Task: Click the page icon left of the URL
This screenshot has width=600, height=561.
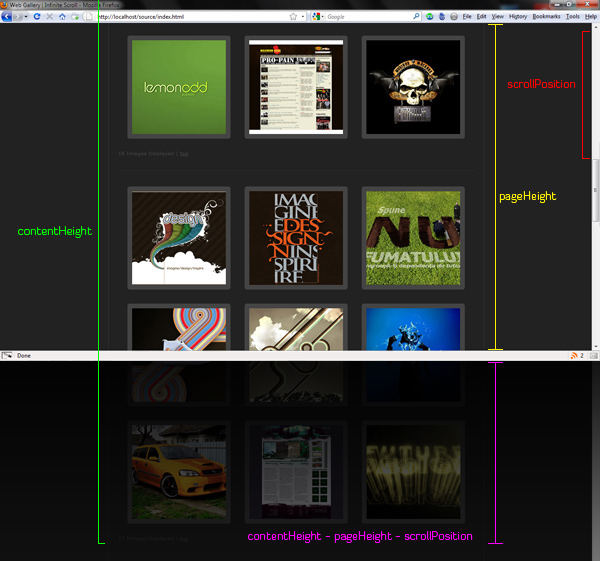Action: 89,16
